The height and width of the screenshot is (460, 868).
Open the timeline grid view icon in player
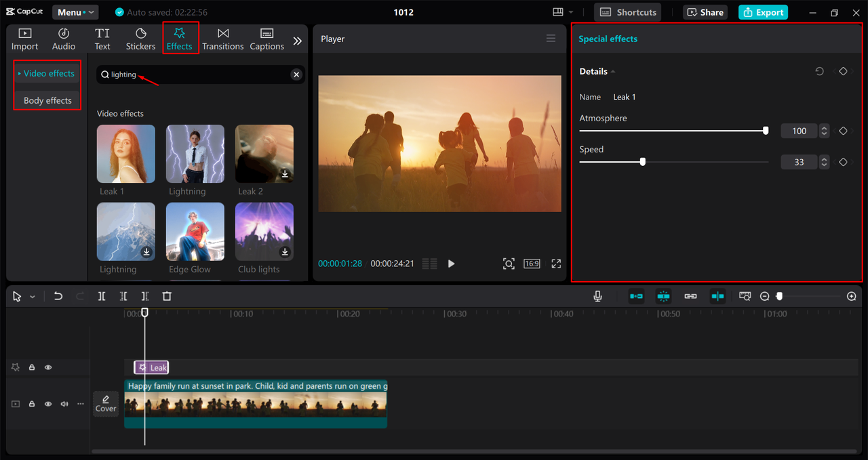pyautogui.click(x=429, y=264)
